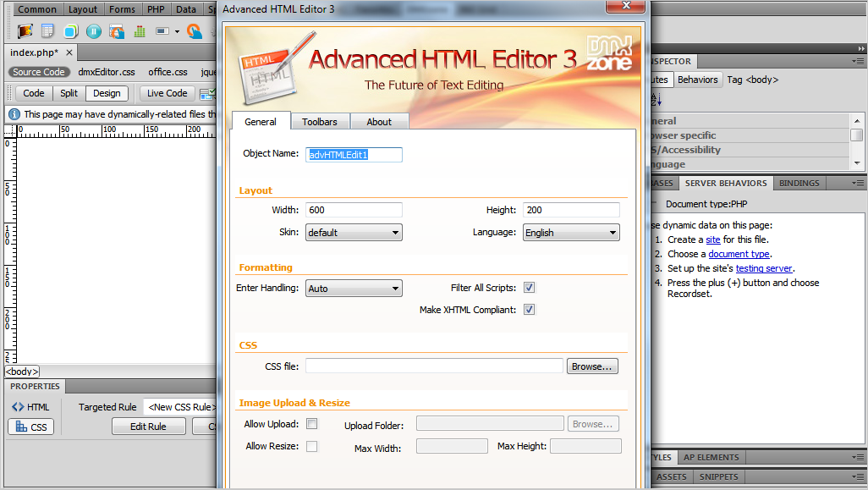The height and width of the screenshot is (490, 868).
Task: Toggle the Live Code button
Action: click(x=168, y=94)
